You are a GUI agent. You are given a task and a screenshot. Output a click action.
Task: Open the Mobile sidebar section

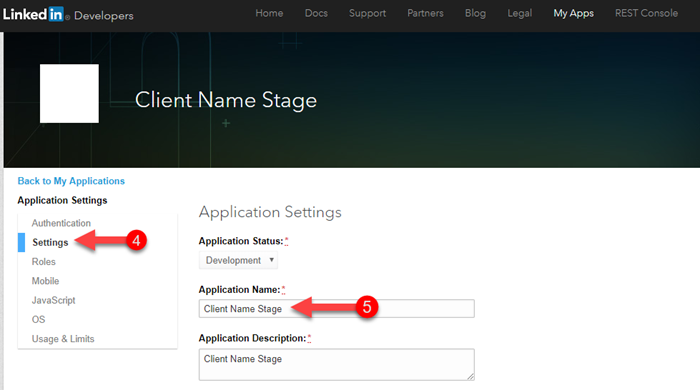click(45, 281)
